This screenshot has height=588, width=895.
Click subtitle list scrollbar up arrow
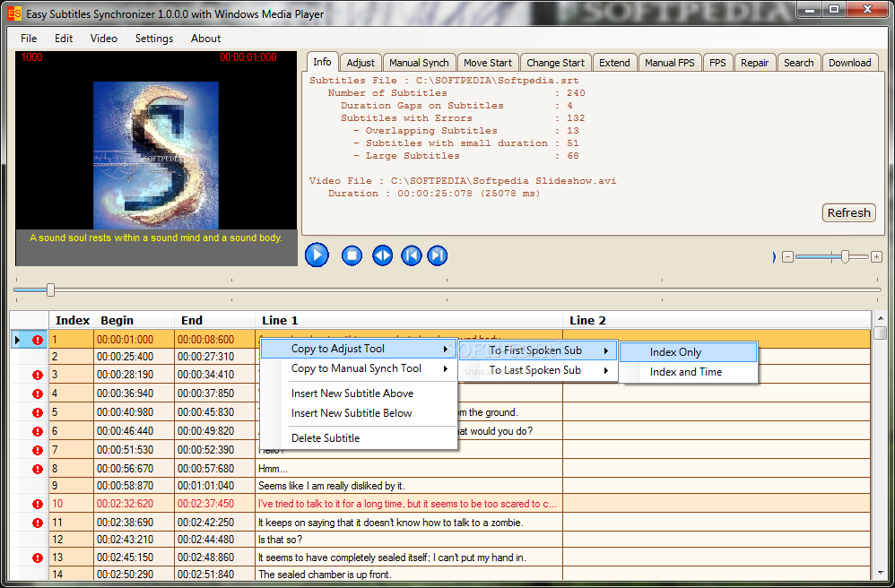click(x=881, y=318)
